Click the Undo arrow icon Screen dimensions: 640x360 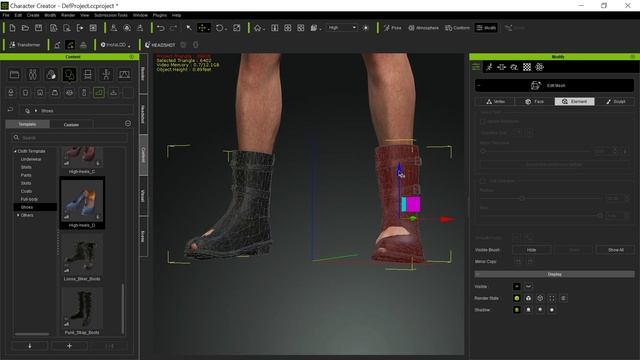pyautogui.click(x=160, y=28)
